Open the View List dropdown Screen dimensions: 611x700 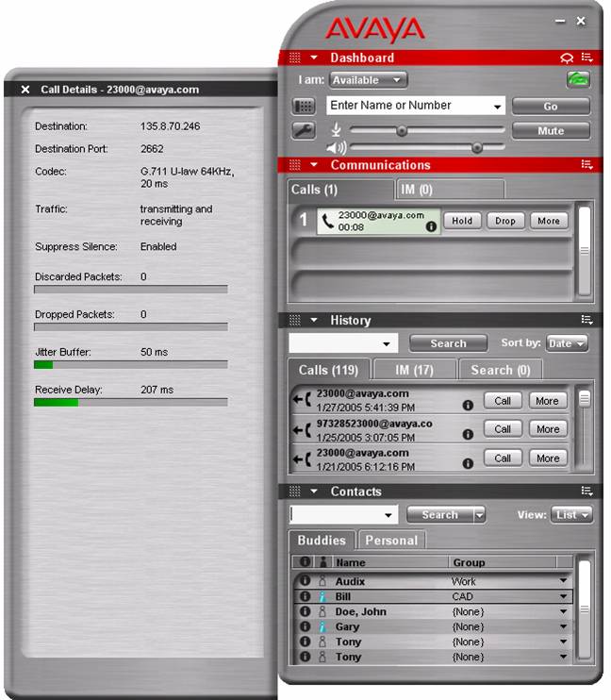(571, 515)
